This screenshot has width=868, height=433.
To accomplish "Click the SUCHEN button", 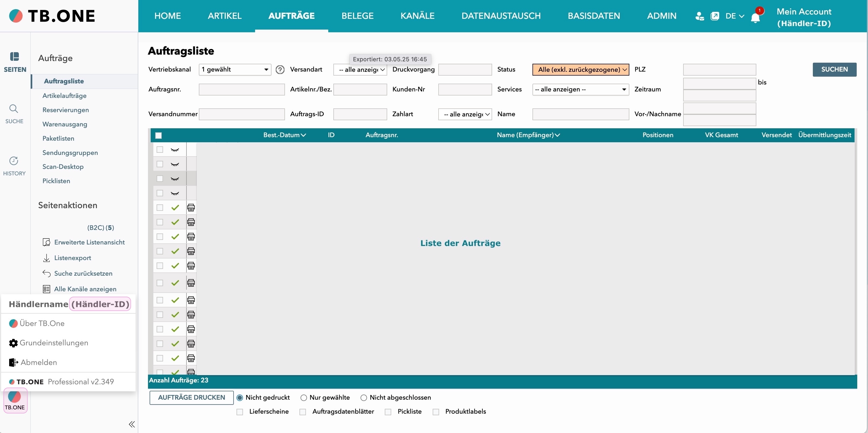I will point(834,69).
